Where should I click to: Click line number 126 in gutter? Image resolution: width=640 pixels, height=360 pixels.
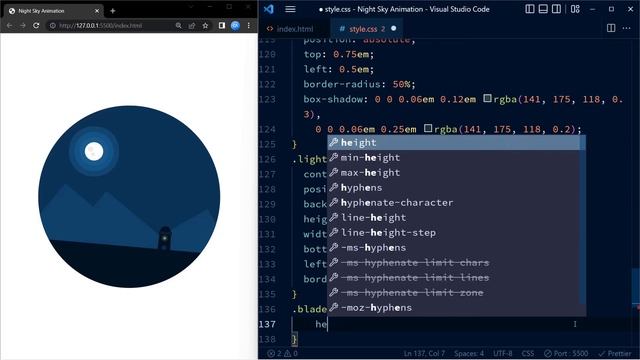pyautogui.click(x=267, y=159)
